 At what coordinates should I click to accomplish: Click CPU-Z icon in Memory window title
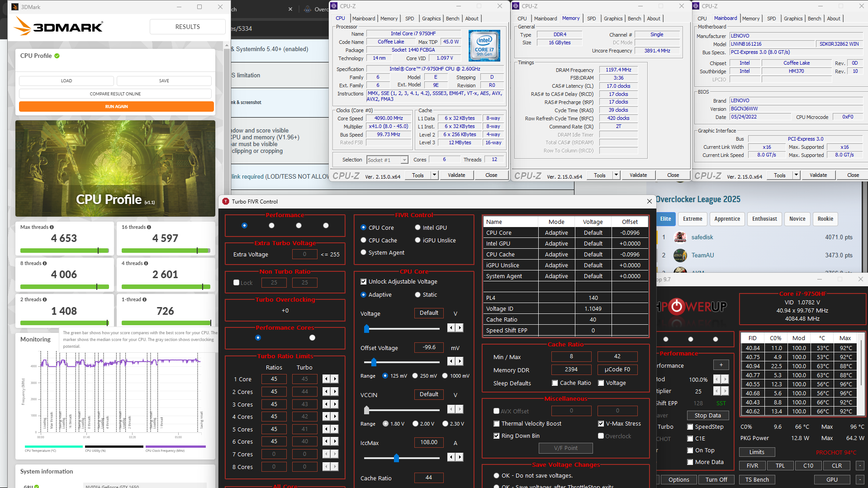[516, 6]
